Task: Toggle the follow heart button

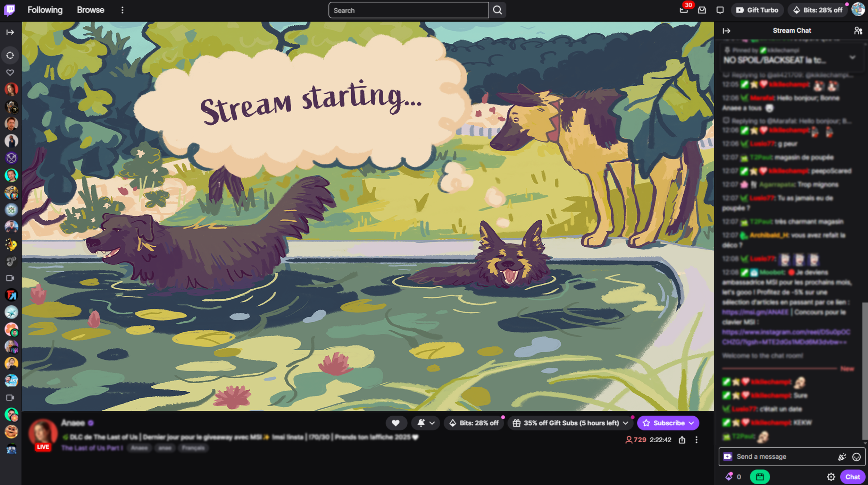Action: (395, 423)
